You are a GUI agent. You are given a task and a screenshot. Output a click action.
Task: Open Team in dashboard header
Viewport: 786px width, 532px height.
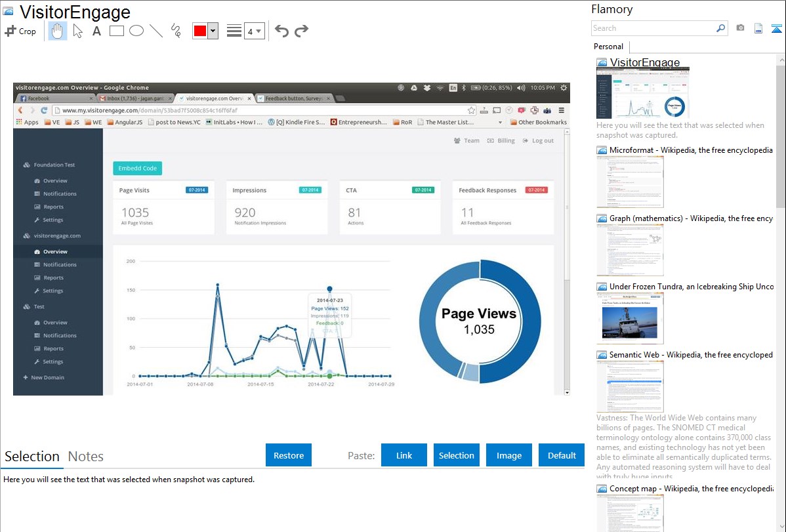(x=466, y=140)
